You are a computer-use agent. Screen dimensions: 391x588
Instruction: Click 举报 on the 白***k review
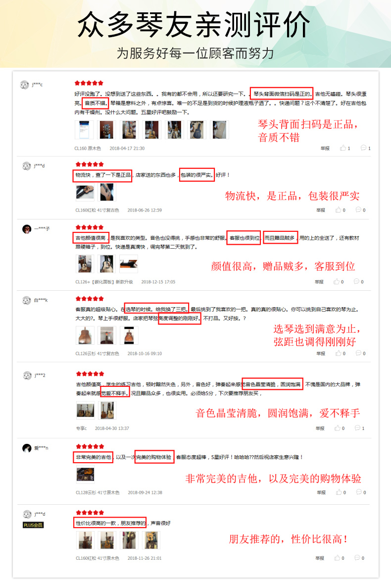(x=321, y=353)
